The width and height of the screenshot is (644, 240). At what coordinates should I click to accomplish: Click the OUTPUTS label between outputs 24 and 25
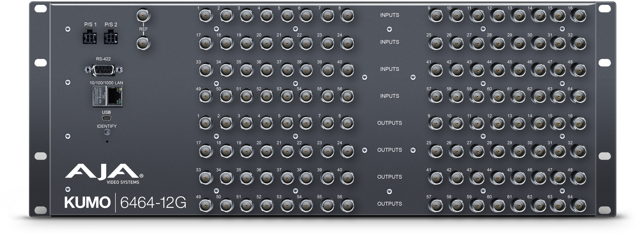tap(389, 150)
